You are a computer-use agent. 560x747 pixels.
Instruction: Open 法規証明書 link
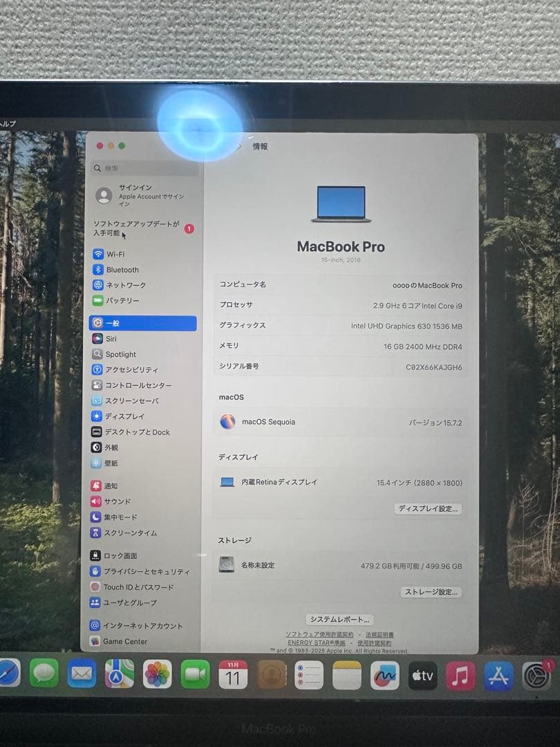coord(380,634)
